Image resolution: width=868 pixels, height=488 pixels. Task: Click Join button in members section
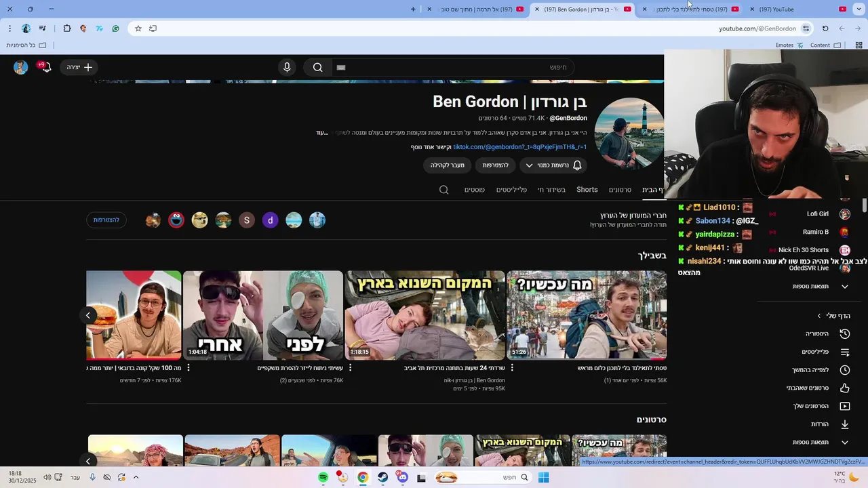click(106, 220)
